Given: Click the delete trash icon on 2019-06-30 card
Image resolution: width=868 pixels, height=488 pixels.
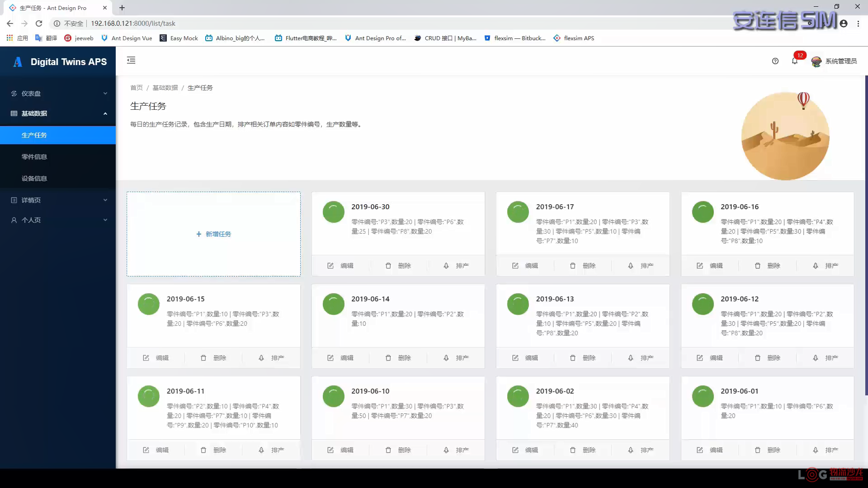Looking at the screenshot, I should (x=388, y=266).
